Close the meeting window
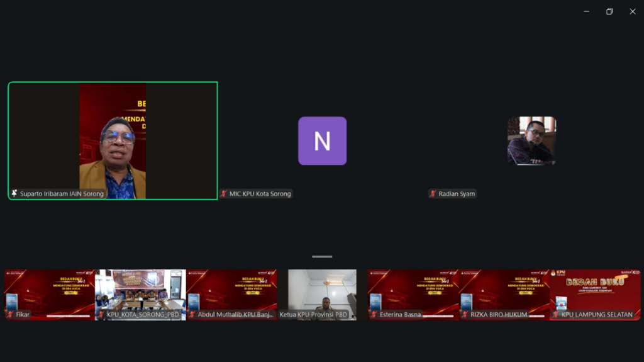 633,11
